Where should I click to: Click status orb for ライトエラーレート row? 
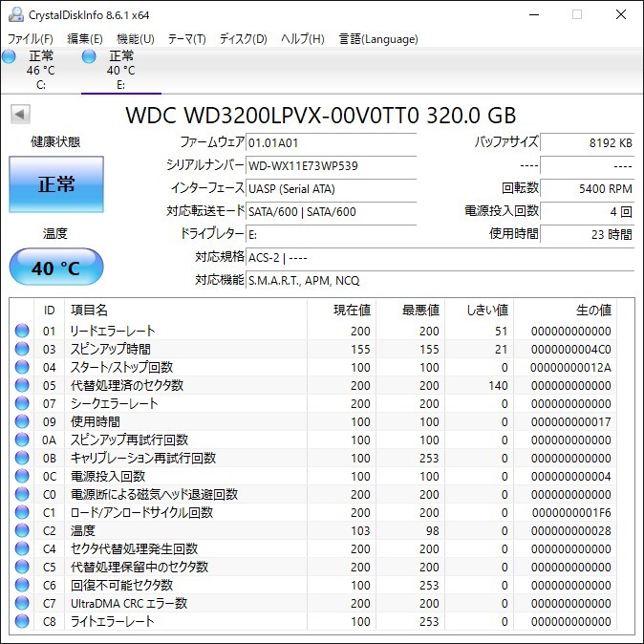click(x=22, y=621)
